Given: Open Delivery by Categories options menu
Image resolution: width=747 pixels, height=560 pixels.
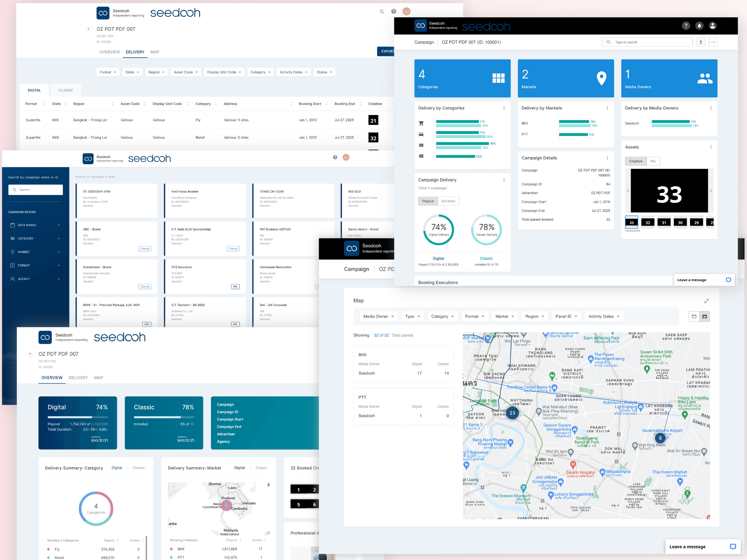Looking at the screenshot, I should 504,108.
